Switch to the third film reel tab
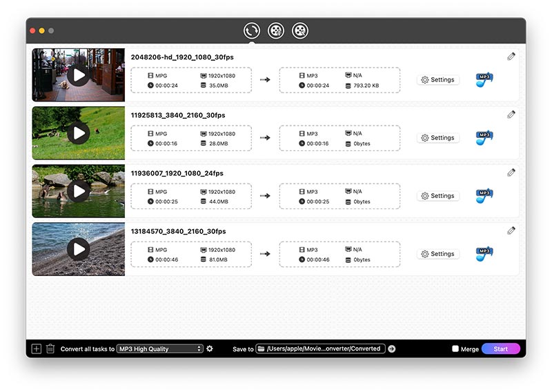 click(300, 30)
